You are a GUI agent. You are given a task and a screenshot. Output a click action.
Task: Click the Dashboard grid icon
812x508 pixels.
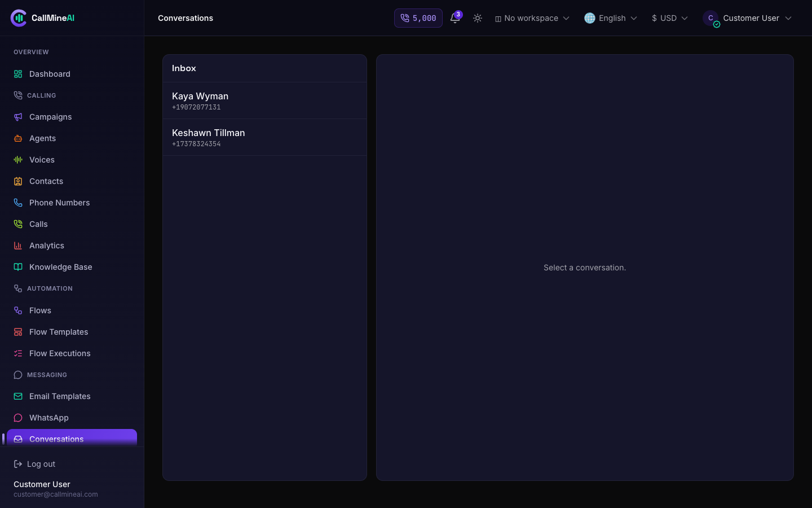[x=18, y=74]
